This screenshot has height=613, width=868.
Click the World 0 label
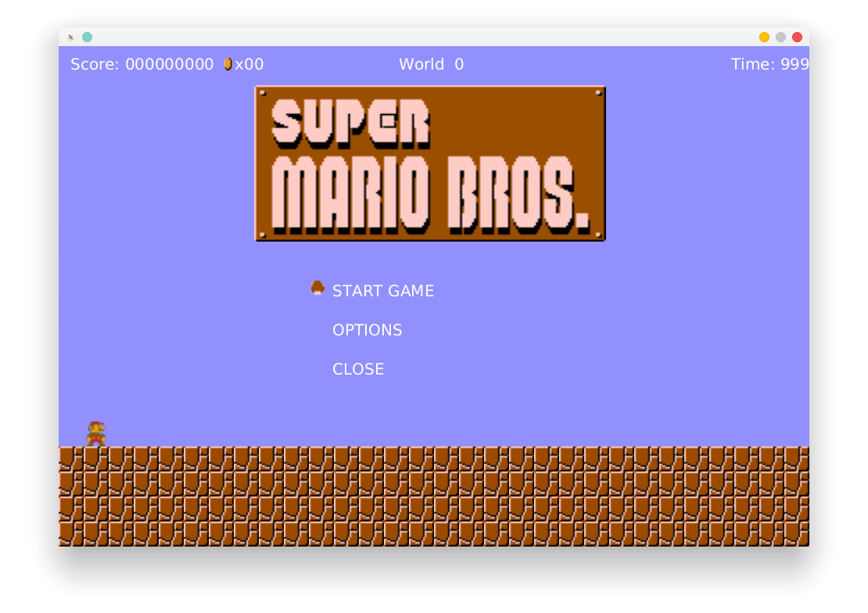point(431,64)
